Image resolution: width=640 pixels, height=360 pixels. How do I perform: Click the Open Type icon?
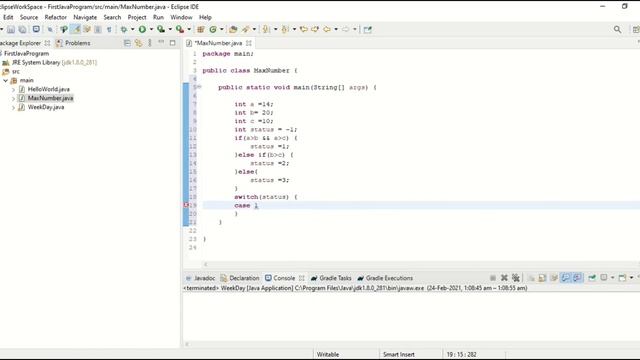tap(233, 29)
